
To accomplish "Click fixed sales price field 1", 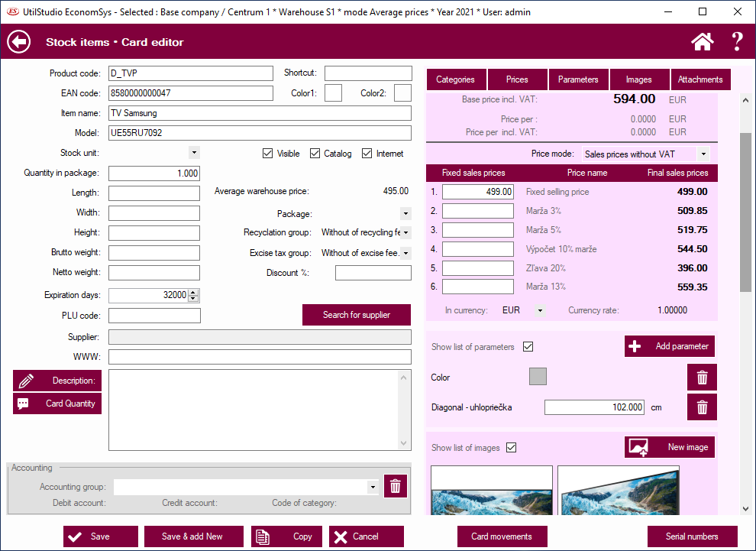I will pos(478,192).
